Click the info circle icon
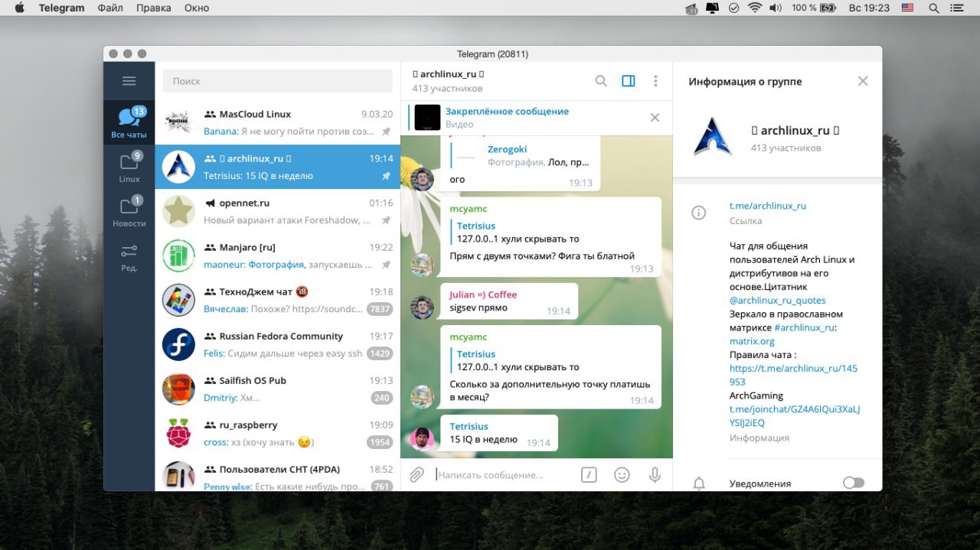980x550 pixels. pyautogui.click(x=698, y=213)
